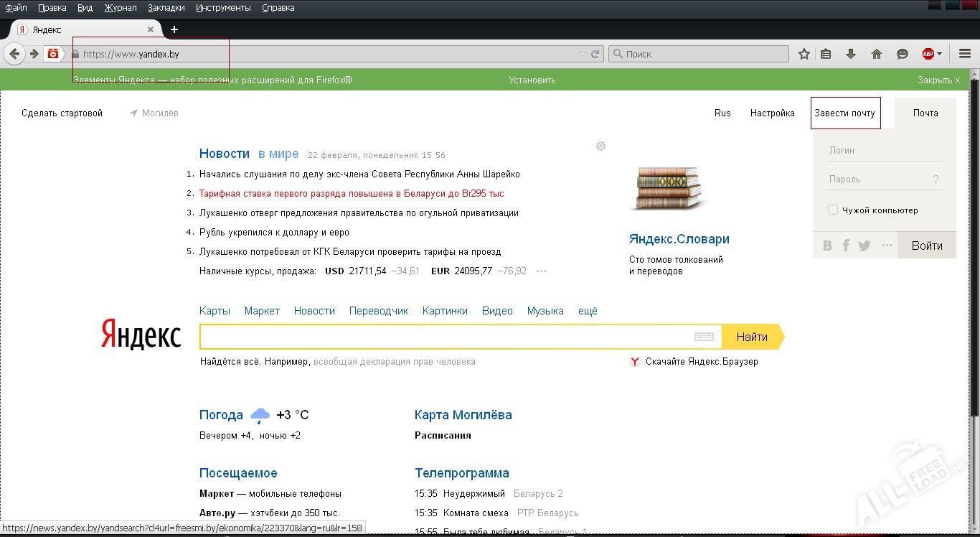This screenshot has height=537, width=980.
Task: Click the Firefox home page icon
Action: [877, 53]
